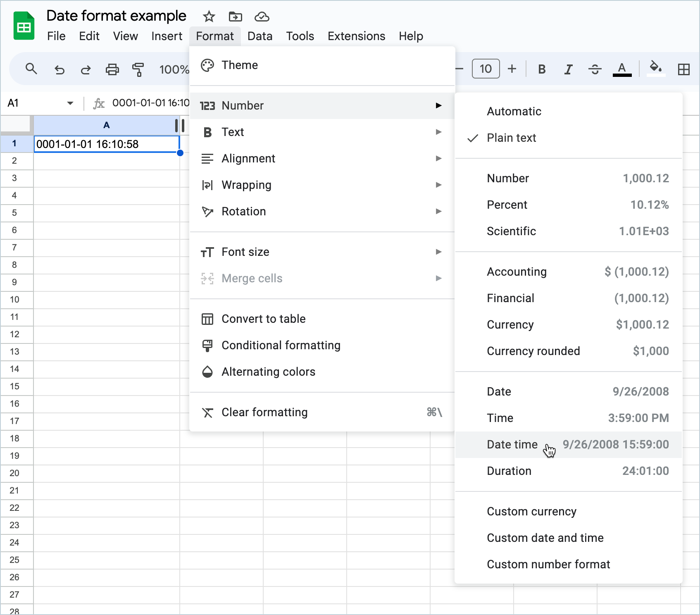Check the cloud save status icon
Screen dimensions: 700x615
[262, 17]
